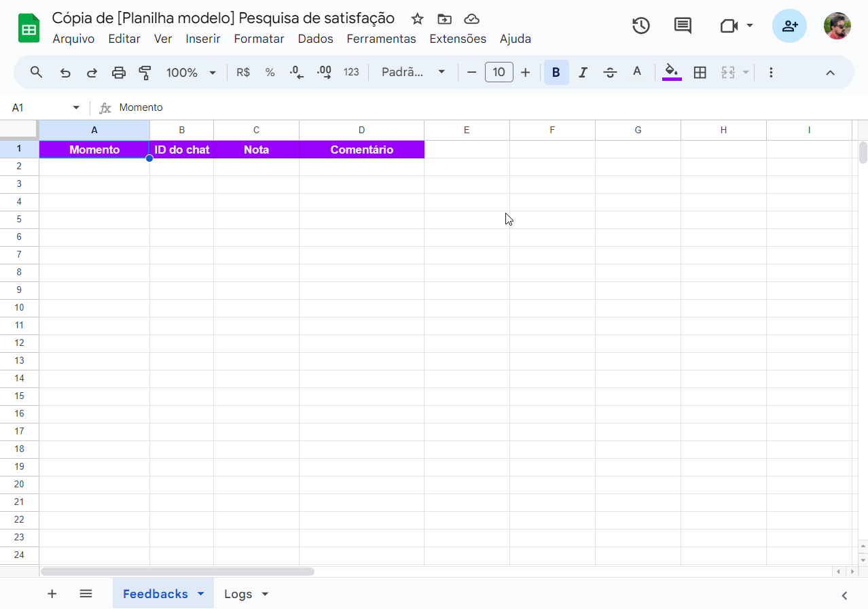Search the menus magnifier icon

tap(37, 72)
